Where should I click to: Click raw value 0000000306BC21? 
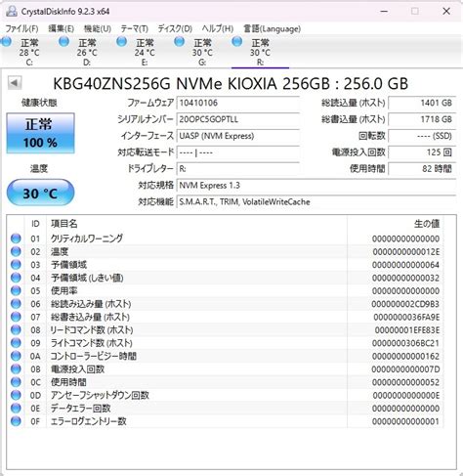click(x=405, y=343)
